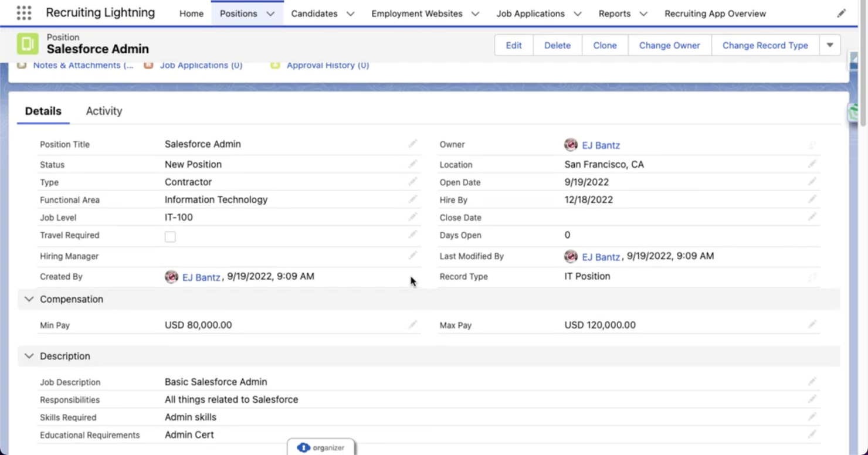Edit Functional Area via pencil icon

click(x=413, y=199)
